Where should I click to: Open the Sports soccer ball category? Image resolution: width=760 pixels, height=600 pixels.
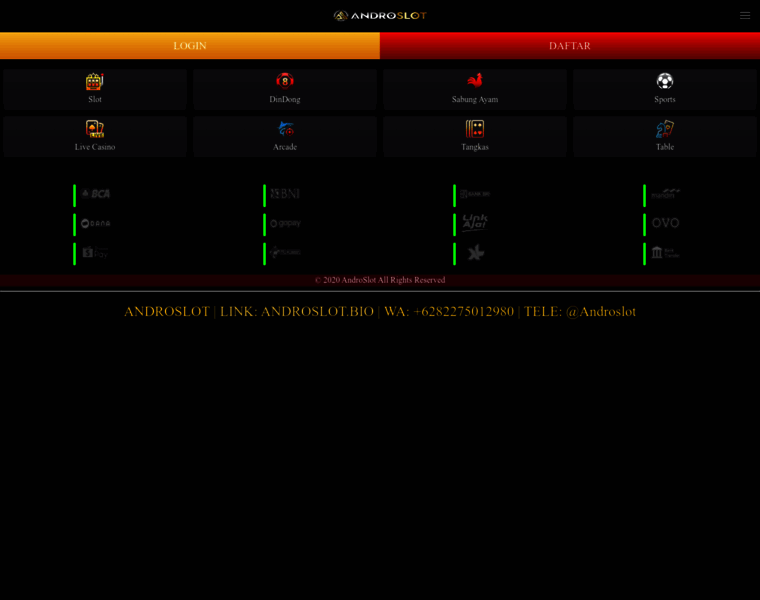coord(665,89)
